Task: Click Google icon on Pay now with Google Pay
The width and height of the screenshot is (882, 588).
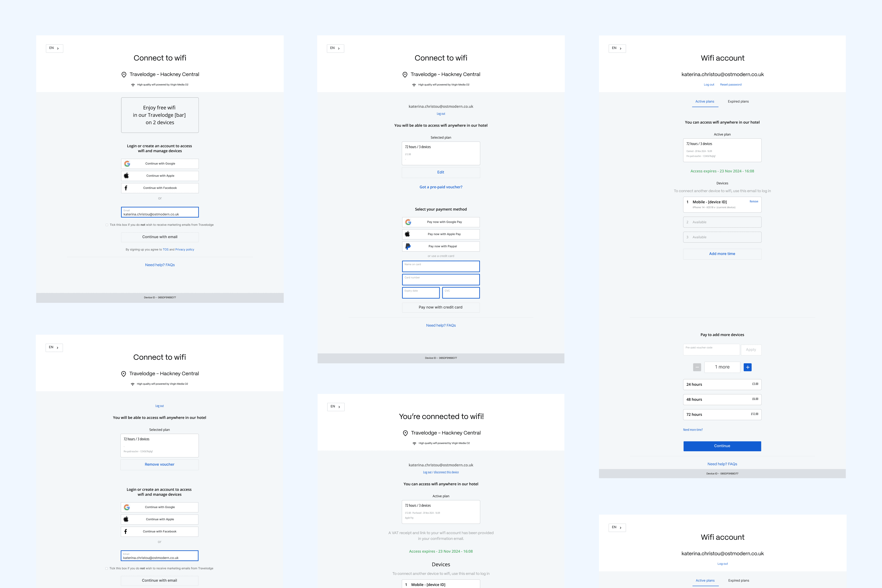Action: tap(408, 222)
